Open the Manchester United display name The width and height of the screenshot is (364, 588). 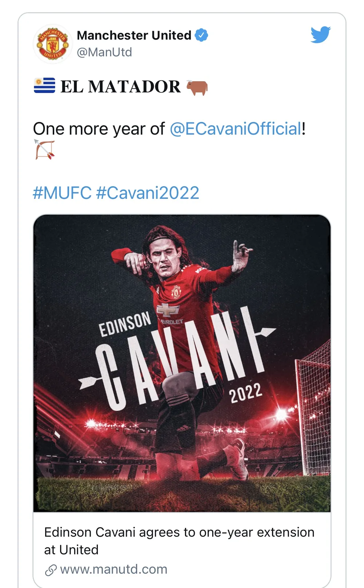pyautogui.click(x=134, y=35)
